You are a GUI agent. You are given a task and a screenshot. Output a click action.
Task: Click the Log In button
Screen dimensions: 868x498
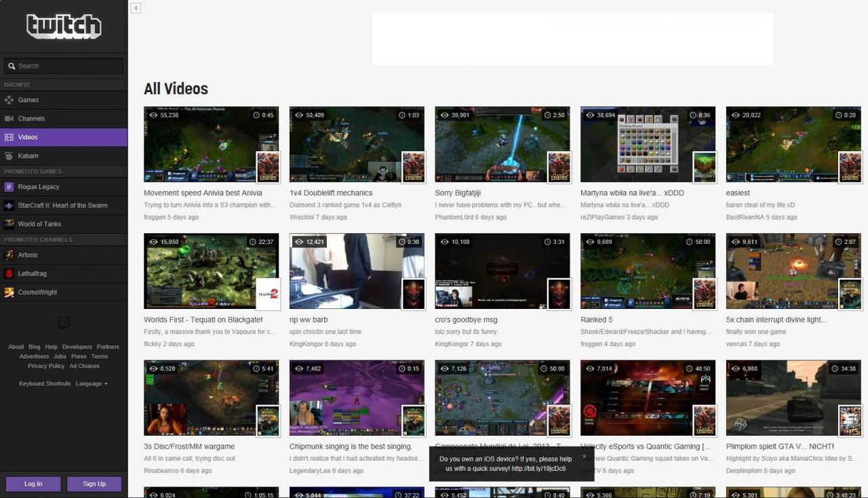(x=33, y=484)
